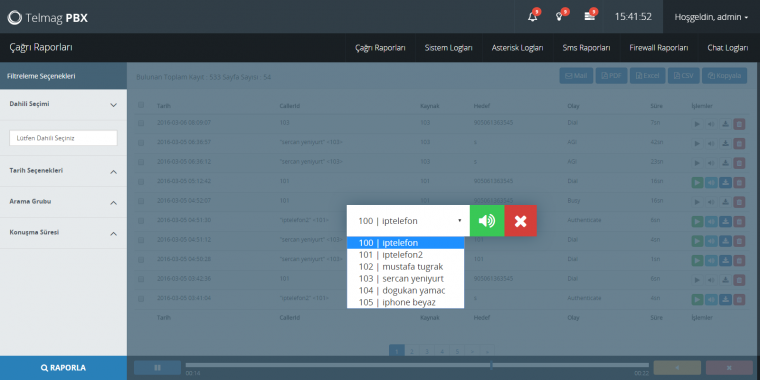Listen via speaker icon for 05:12:42 call
The image size is (760, 380).
click(x=711, y=182)
